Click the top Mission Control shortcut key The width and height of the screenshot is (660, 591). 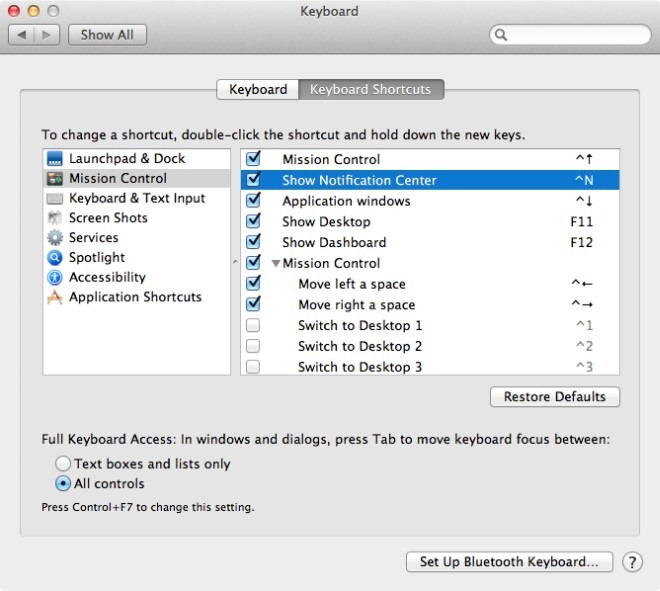[584, 159]
